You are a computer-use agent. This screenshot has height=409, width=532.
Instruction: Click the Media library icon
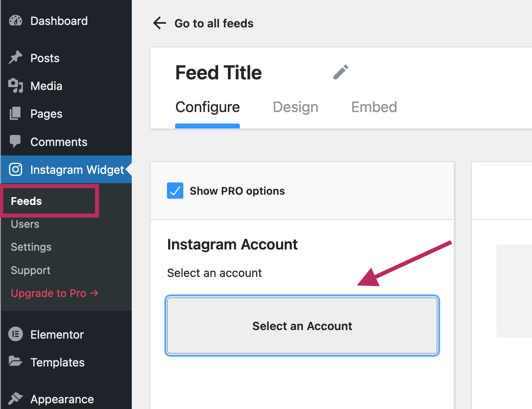tap(16, 85)
